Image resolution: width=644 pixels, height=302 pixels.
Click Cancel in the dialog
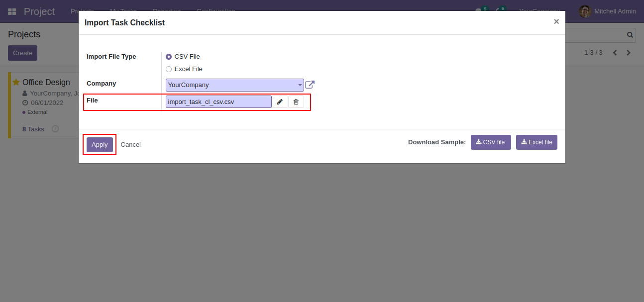coord(130,145)
